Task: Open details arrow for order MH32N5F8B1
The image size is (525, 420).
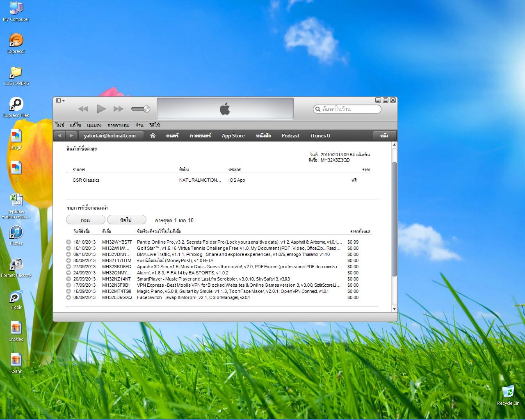Action: point(68,285)
